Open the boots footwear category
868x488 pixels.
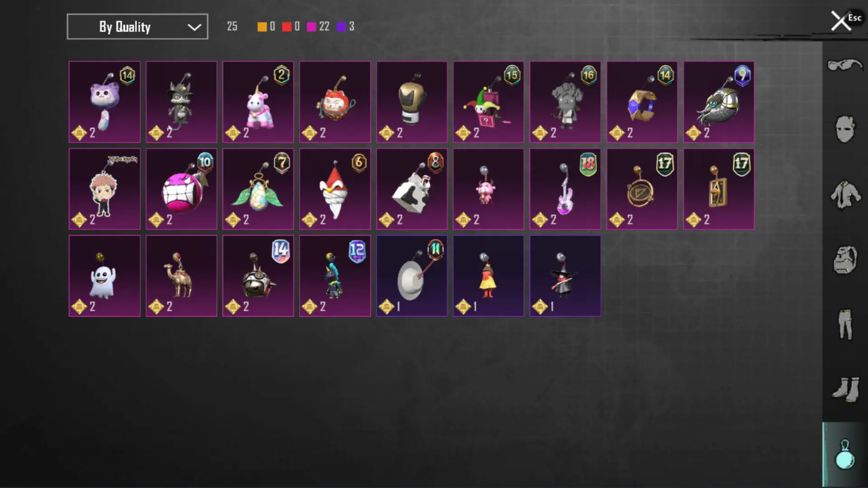pyautogui.click(x=844, y=389)
